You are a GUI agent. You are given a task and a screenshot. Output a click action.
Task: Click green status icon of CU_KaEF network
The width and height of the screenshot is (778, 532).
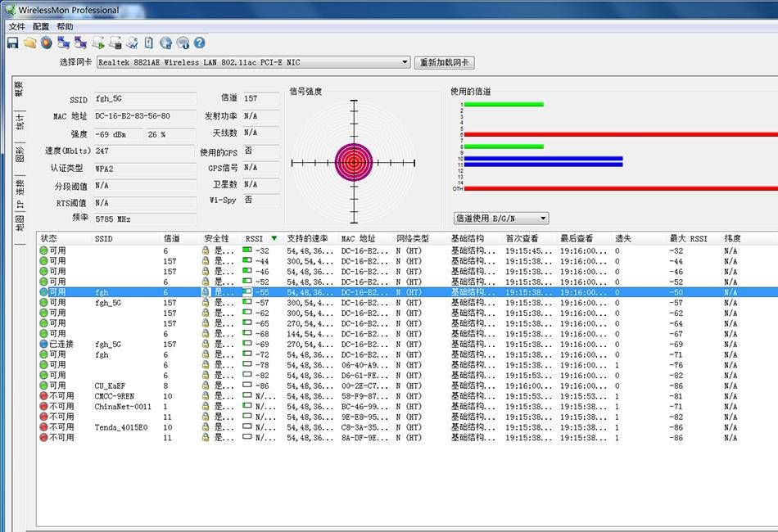point(44,385)
